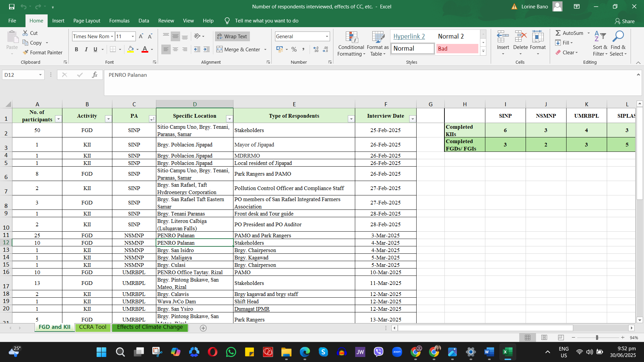Open font size dropdown
The width and height of the screenshot is (644, 362).
[x=133, y=37]
